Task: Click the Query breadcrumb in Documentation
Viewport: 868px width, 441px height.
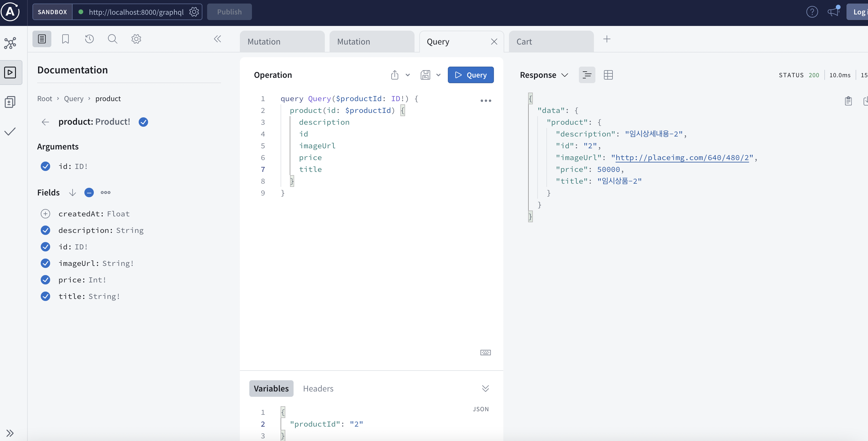Action: tap(73, 99)
